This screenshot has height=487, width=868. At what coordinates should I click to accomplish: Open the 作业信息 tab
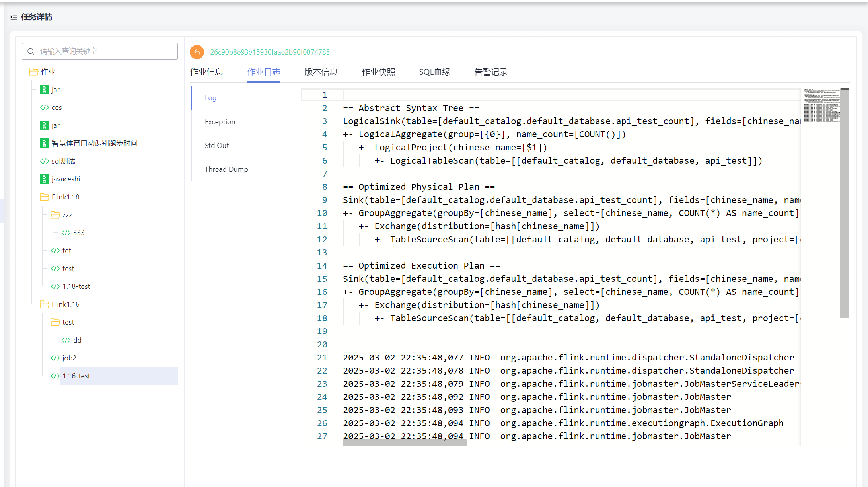[206, 72]
